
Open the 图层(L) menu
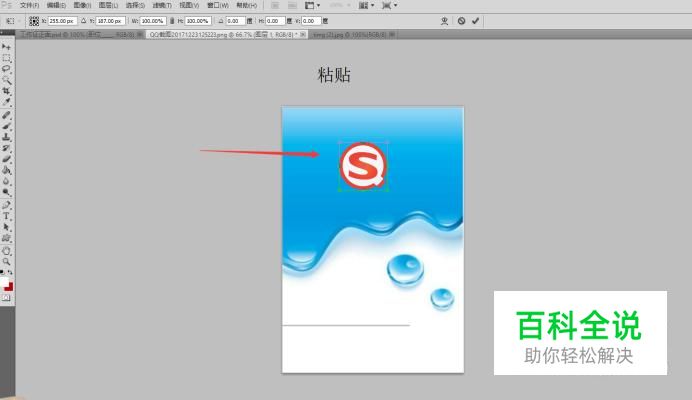click(x=109, y=5)
